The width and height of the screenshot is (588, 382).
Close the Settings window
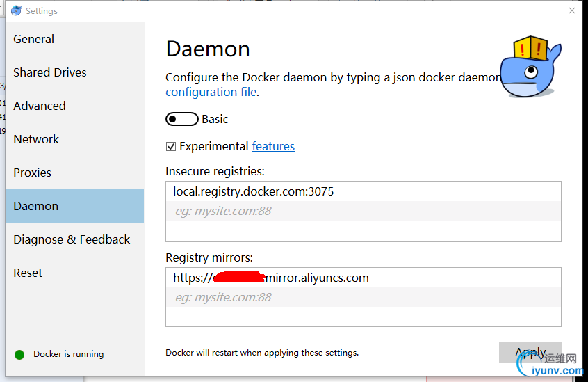(x=572, y=10)
